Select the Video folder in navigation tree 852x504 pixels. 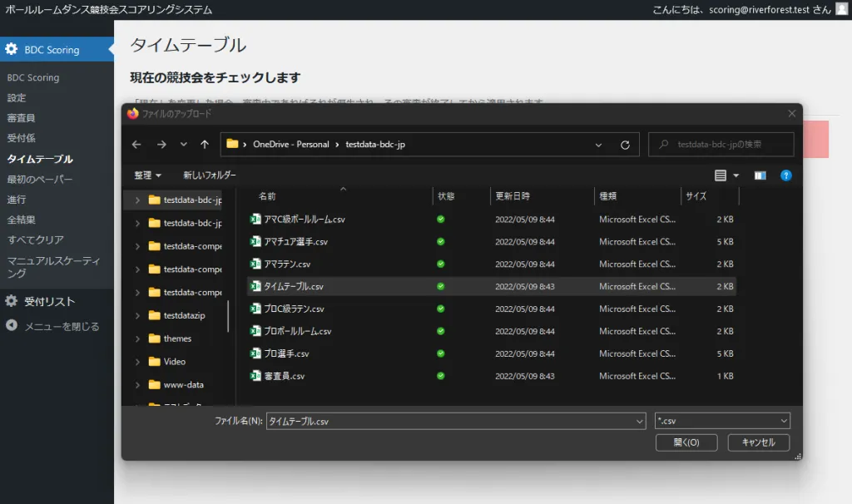tap(175, 362)
